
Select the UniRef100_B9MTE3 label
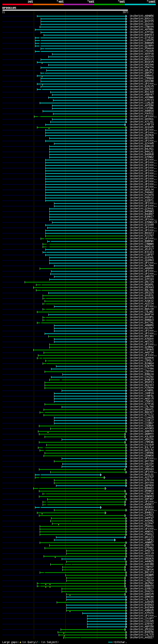pyautogui.click(x=142, y=35)
